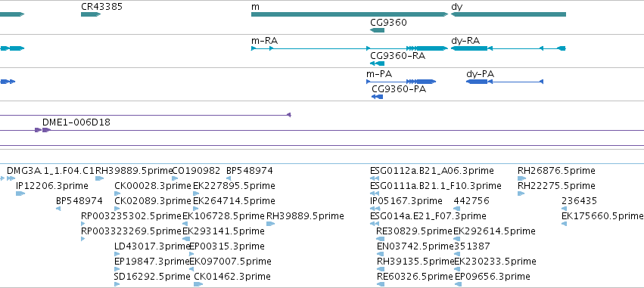Click the CG9360-RA transcript glyph
The image size is (644, 288).
(377, 63)
